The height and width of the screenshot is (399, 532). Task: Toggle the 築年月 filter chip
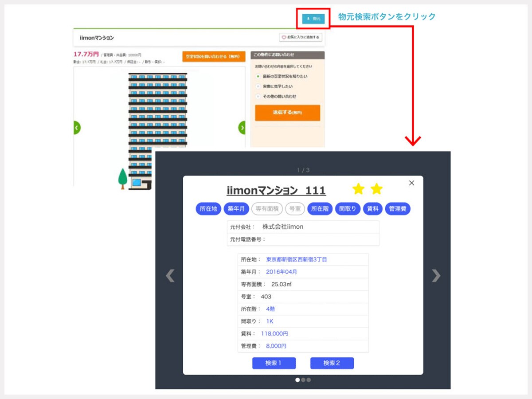coord(236,209)
